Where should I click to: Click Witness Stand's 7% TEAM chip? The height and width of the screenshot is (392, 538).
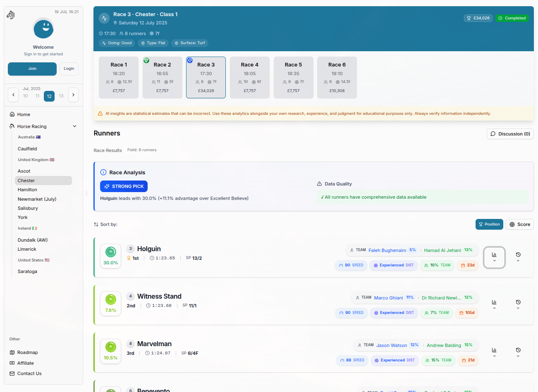click(437, 313)
